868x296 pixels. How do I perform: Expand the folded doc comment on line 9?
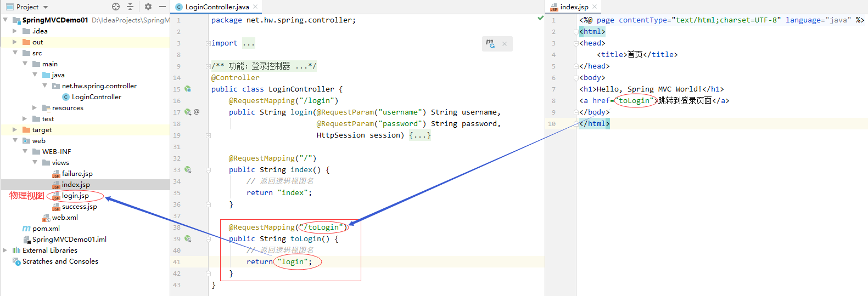click(208, 66)
